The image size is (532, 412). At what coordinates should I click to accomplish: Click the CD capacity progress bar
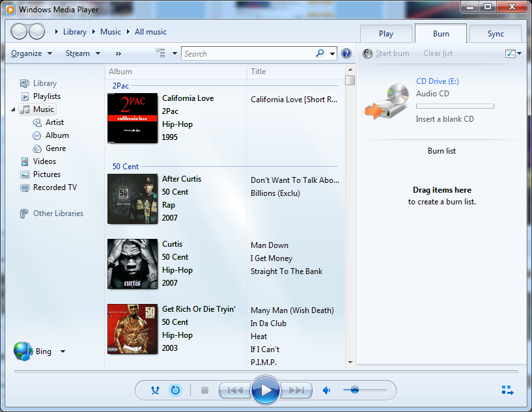coord(455,106)
